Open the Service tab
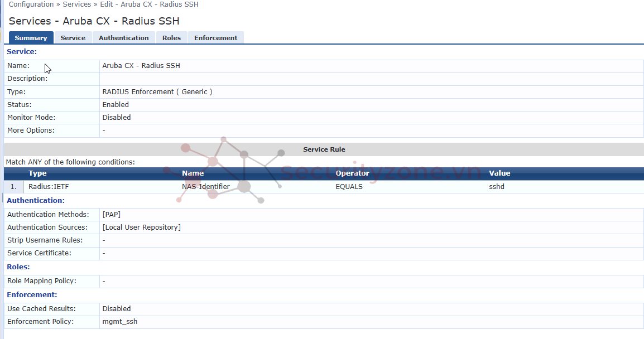 [x=73, y=38]
